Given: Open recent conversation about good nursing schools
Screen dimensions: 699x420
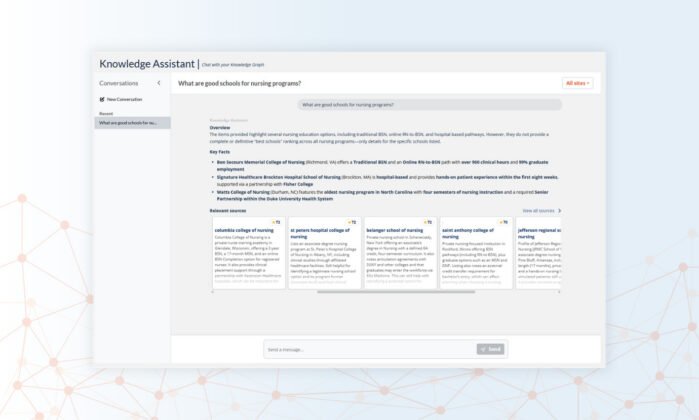Looking at the screenshot, I should click(132, 123).
